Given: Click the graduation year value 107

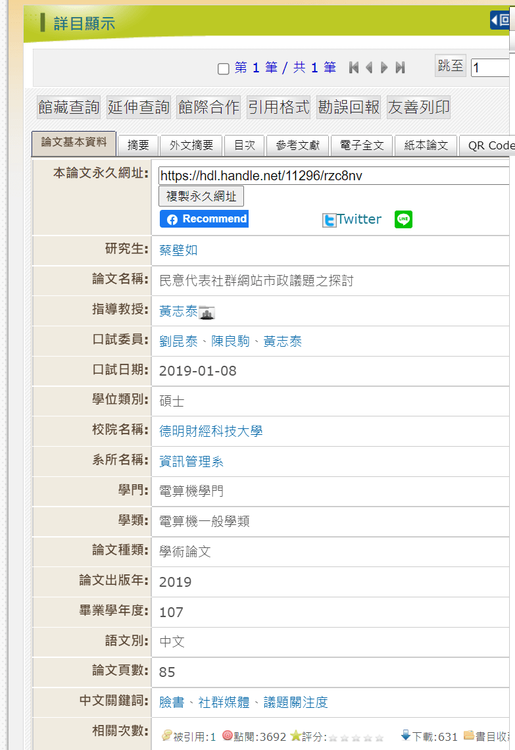Looking at the screenshot, I should (171, 612).
